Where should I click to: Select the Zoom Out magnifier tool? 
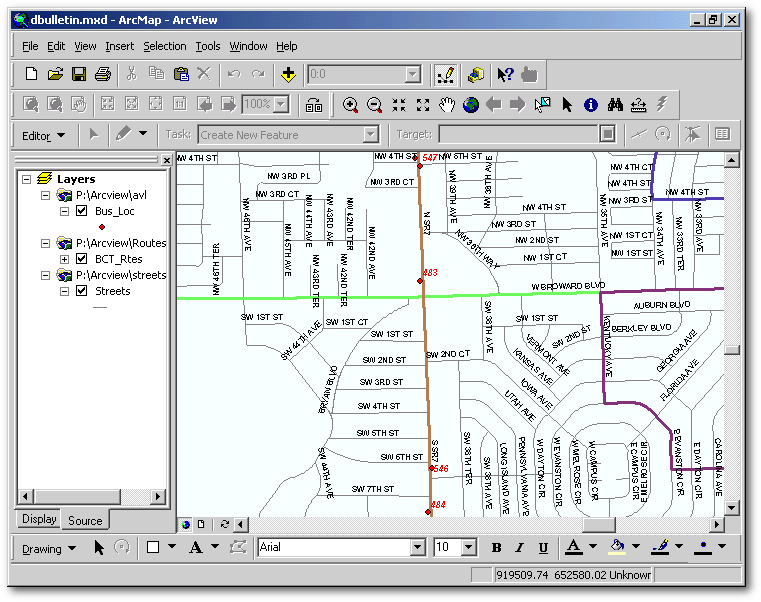point(374,105)
